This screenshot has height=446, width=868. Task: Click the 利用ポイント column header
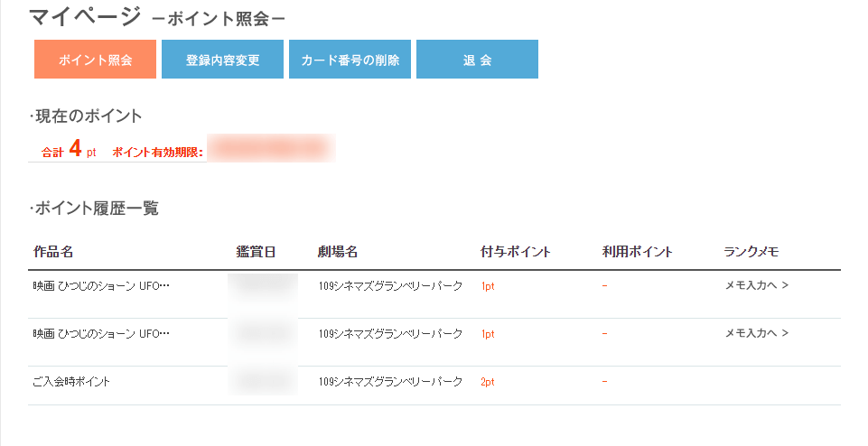pos(637,252)
